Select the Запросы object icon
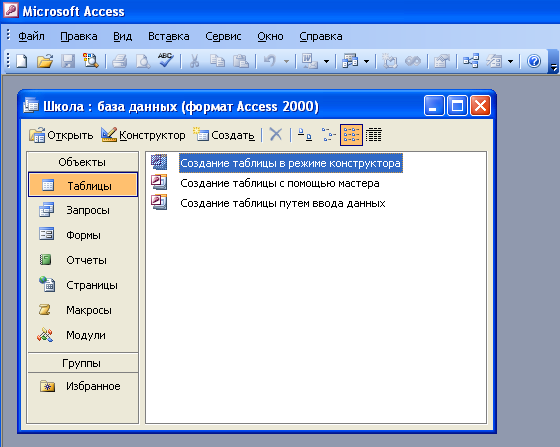560x447 pixels. click(46, 210)
